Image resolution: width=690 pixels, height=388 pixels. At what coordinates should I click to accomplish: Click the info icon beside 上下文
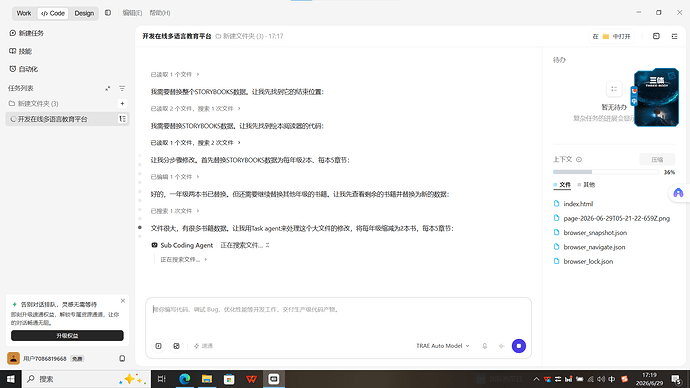click(x=579, y=159)
